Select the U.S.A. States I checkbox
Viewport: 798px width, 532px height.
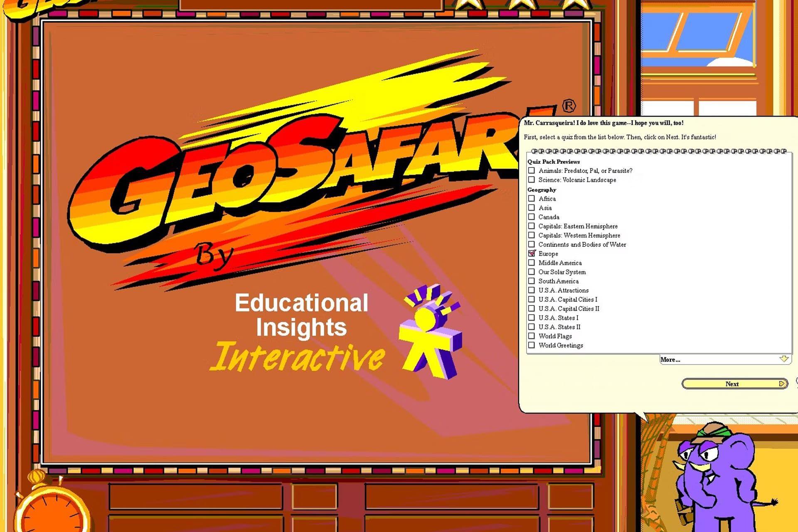[x=532, y=317]
